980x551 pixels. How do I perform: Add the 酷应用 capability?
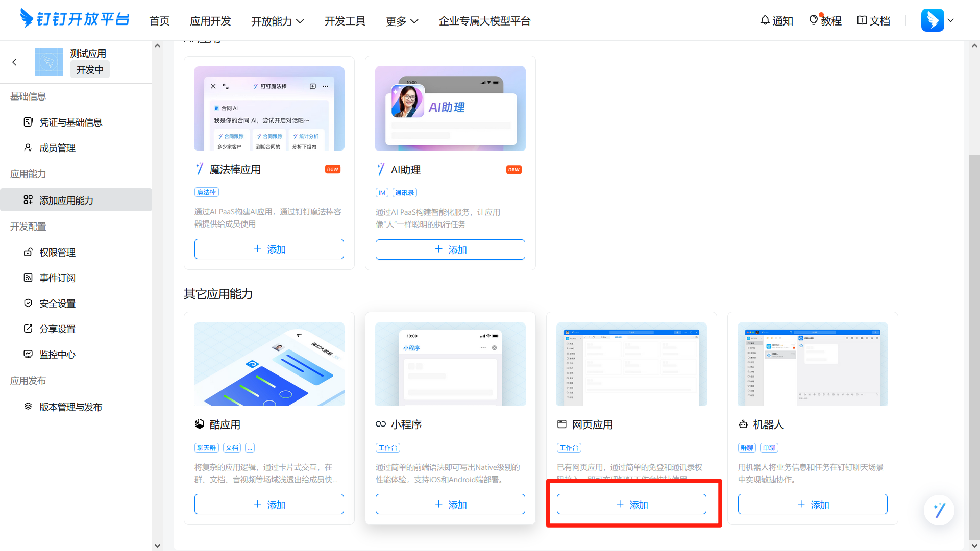click(x=269, y=504)
